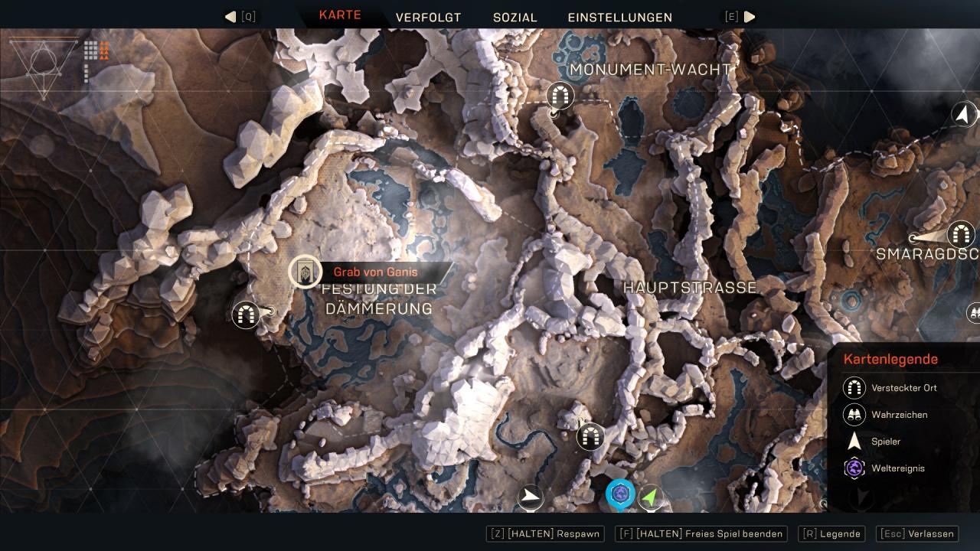Viewport: 980px width, 551px height.
Task: Click the Spieler arrow legend icon
Action: pos(854,442)
